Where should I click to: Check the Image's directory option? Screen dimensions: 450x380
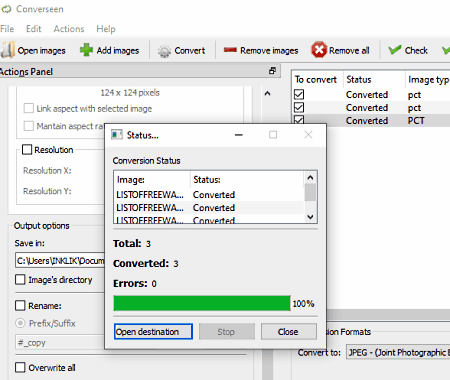pyautogui.click(x=20, y=279)
